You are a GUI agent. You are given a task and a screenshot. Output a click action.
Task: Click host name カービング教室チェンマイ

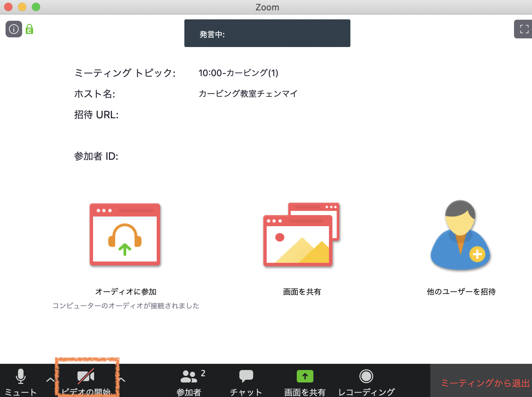(x=248, y=94)
